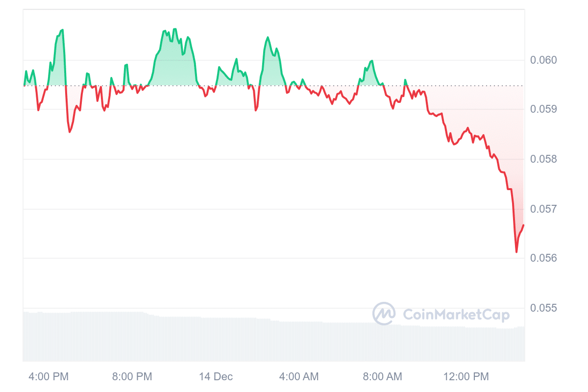The image size is (588, 392).
Task: Click the CoinMarketCap logo icon watermark
Action: (x=384, y=314)
